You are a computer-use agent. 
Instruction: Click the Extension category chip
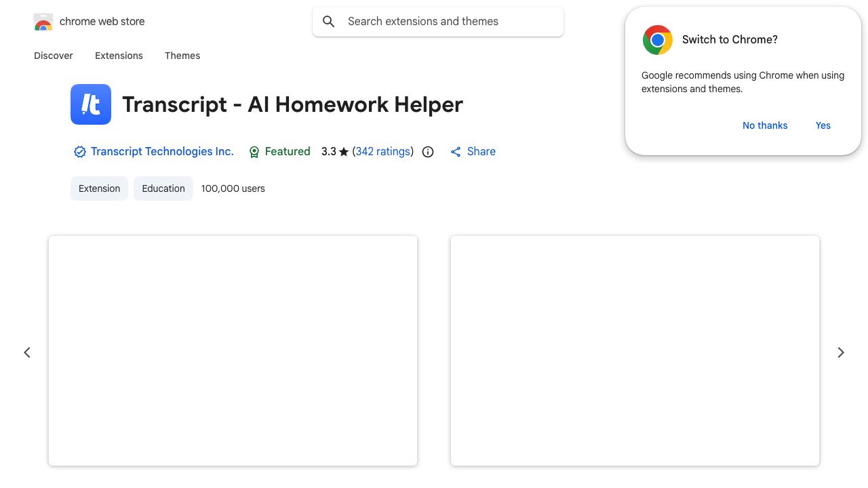click(x=99, y=188)
